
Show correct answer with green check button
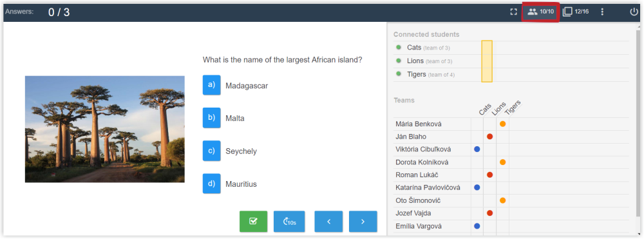pos(253,222)
